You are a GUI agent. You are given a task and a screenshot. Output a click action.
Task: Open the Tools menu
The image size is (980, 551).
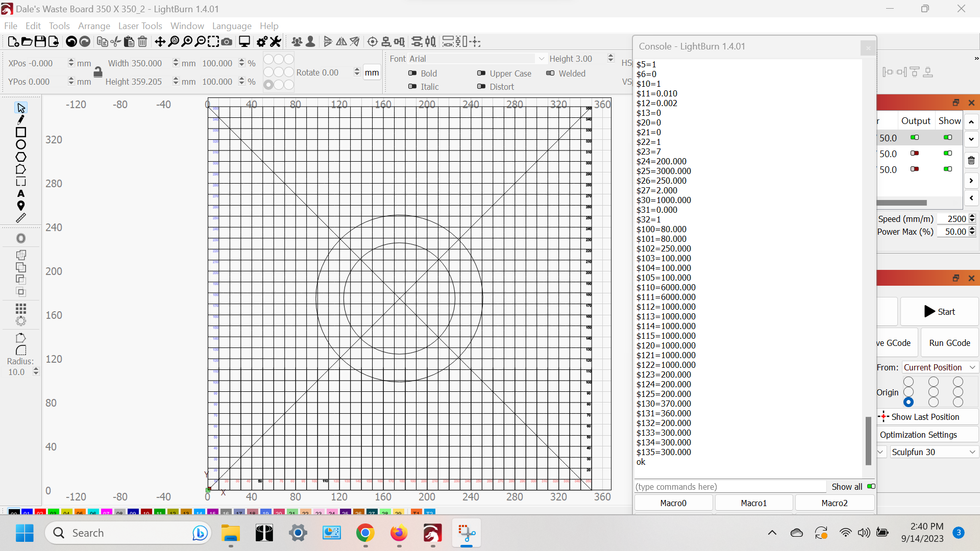click(59, 26)
